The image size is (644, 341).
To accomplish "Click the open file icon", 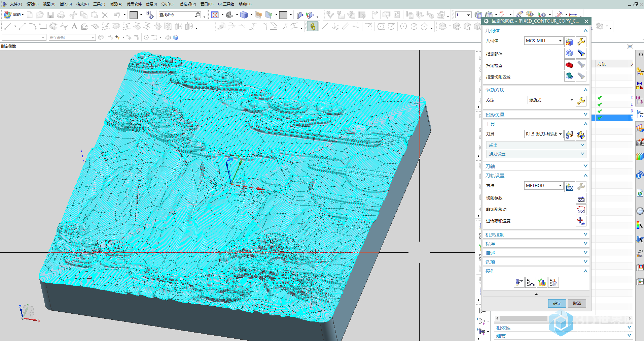I will point(40,15).
